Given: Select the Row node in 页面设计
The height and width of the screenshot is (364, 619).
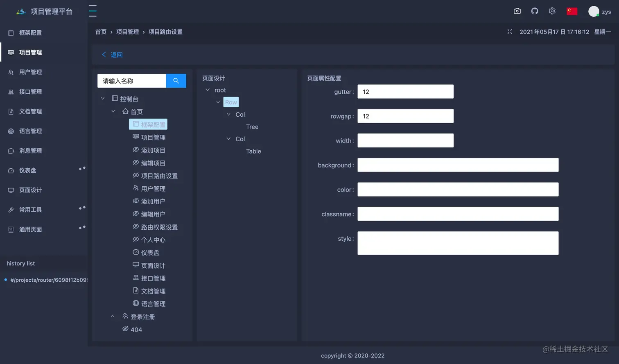Looking at the screenshot, I should click(x=231, y=102).
